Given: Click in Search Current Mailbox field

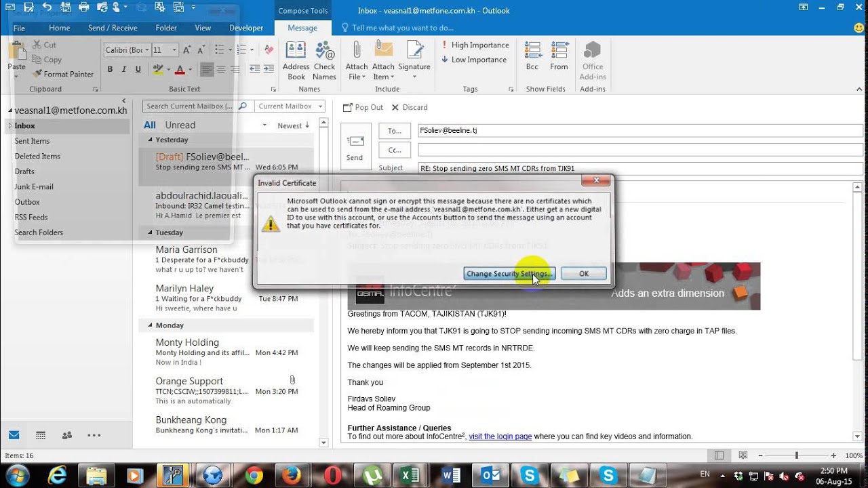Looking at the screenshot, I should point(190,106).
